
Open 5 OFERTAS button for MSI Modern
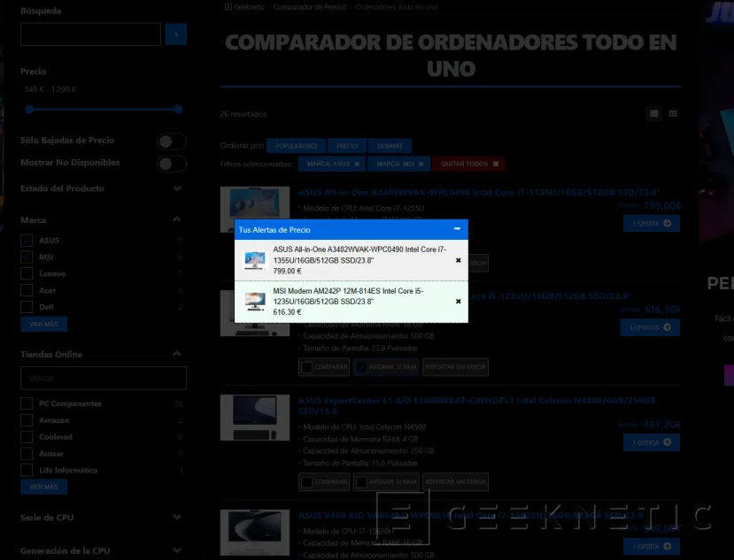tap(650, 327)
